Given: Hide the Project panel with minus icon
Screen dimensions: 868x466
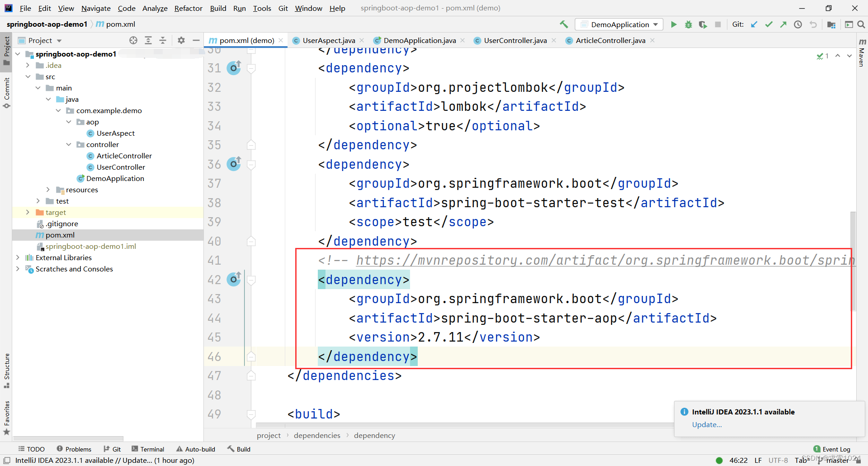Looking at the screenshot, I should click(196, 40).
